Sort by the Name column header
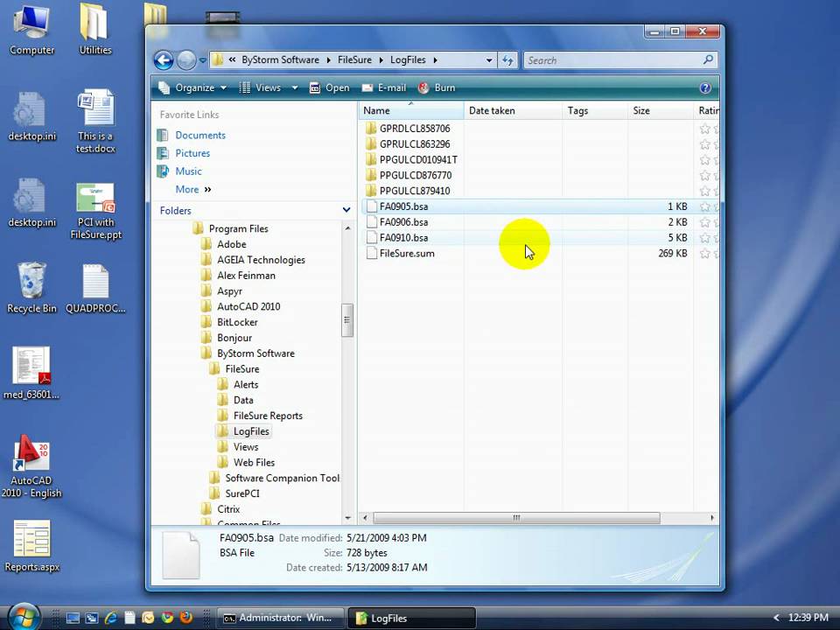Image resolution: width=840 pixels, height=630 pixels. (x=410, y=110)
